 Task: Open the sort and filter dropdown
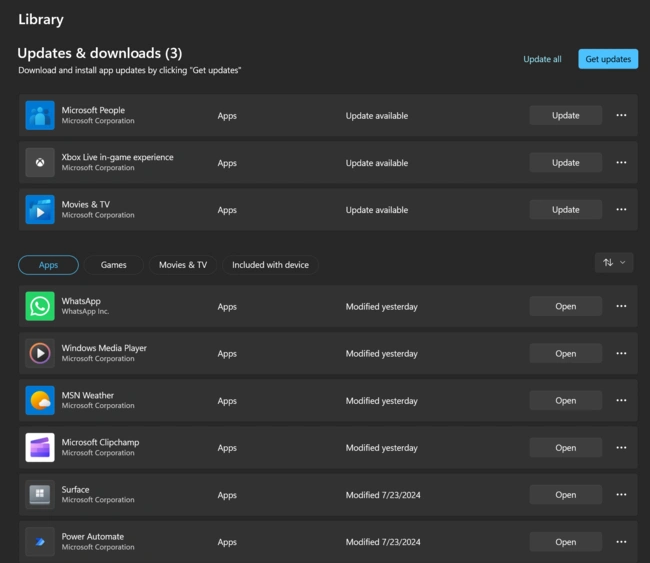(x=614, y=262)
